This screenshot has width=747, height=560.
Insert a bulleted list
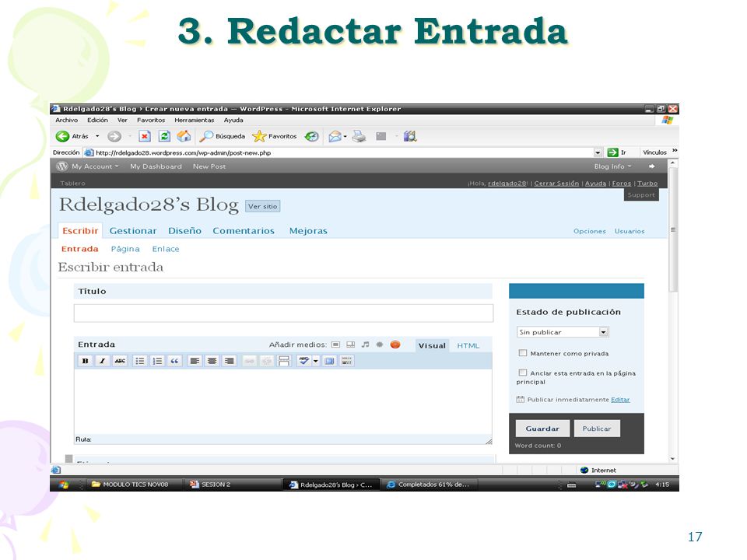(x=139, y=361)
